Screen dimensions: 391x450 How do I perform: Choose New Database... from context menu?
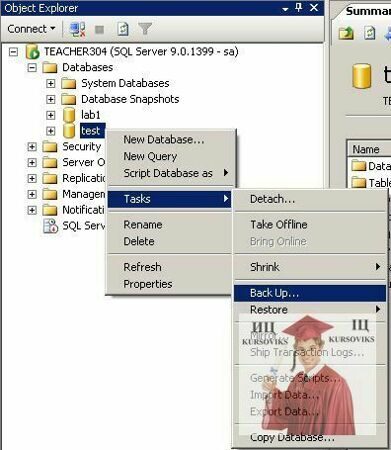click(170, 140)
